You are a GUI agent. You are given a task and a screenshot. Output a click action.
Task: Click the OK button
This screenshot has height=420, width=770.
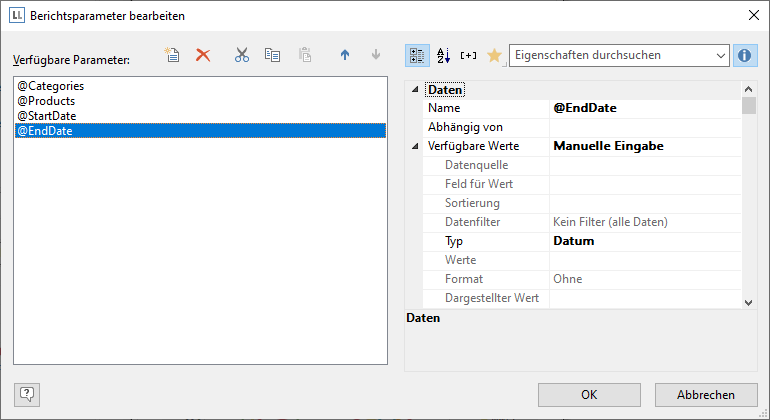pyautogui.click(x=589, y=395)
